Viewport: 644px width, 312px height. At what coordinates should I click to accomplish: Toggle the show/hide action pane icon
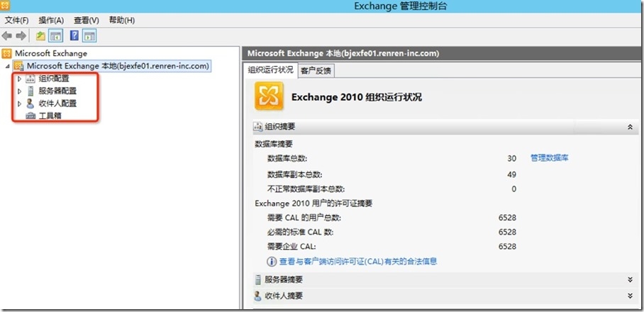[89, 36]
